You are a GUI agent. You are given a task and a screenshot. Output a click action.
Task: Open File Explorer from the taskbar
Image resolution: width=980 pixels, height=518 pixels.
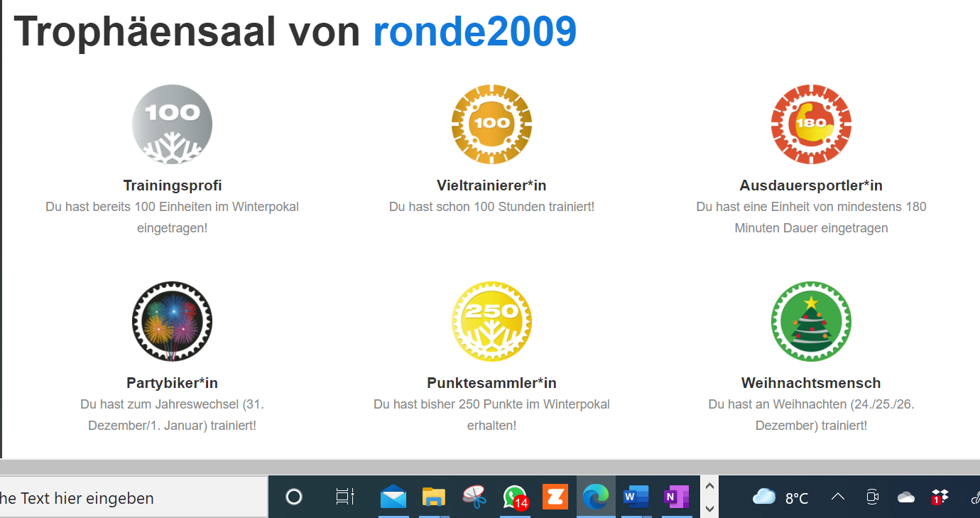click(433, 497)
